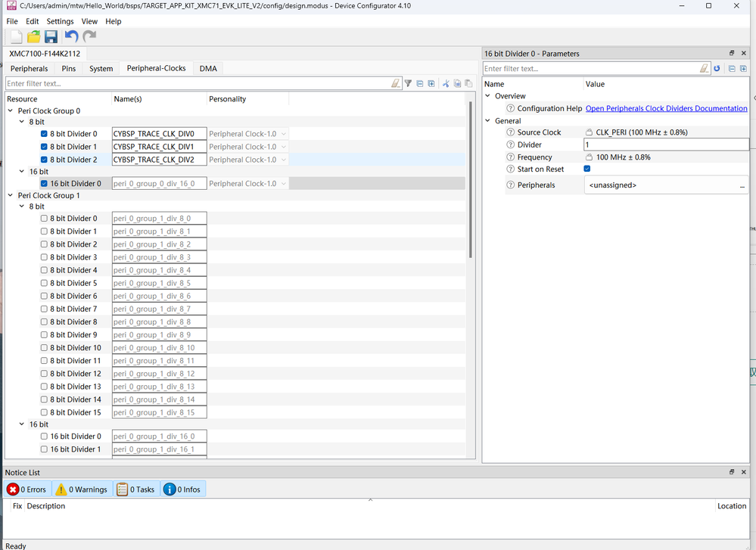
Task: Open the Settings menu
Action: tap(59, 21)
